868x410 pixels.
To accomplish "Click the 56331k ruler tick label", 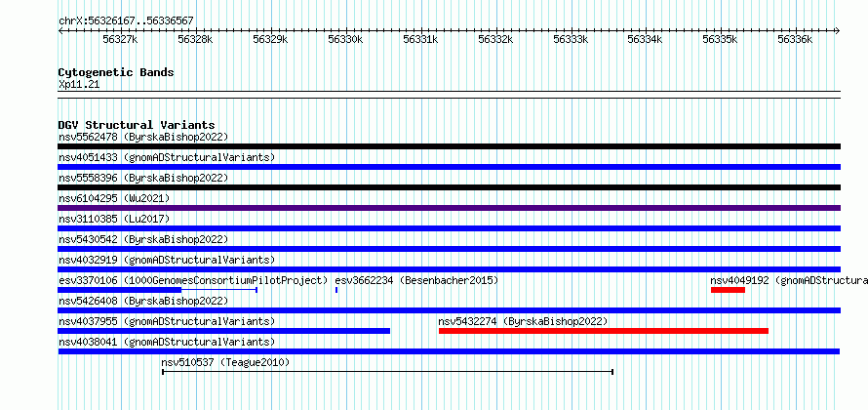I will [x=420, y=39].
